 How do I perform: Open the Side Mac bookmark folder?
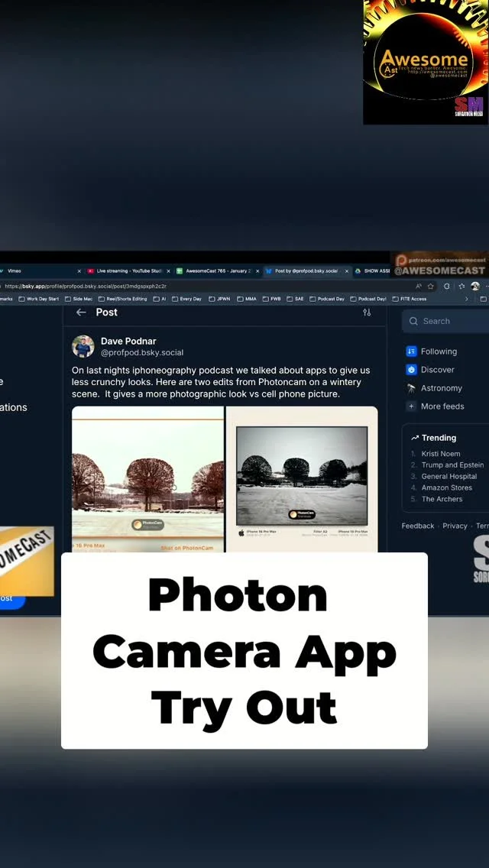pos(79,299)
